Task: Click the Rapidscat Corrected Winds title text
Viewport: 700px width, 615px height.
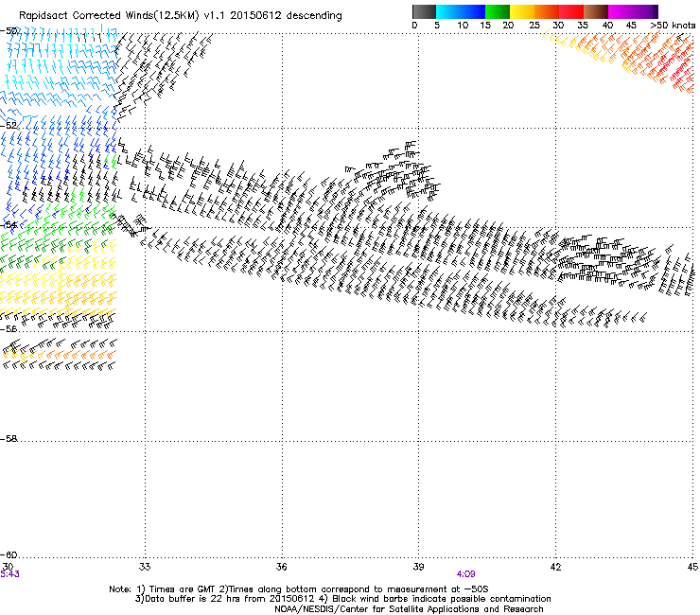Action: pos(181,16)
